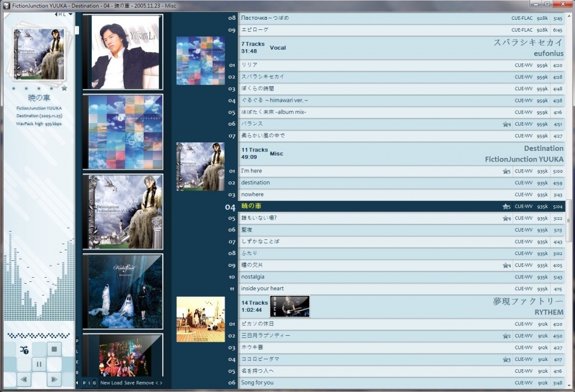Skip to the next track
Viewport: 575px width, 392px height.
pyautogui.click(x=54, y=379)
